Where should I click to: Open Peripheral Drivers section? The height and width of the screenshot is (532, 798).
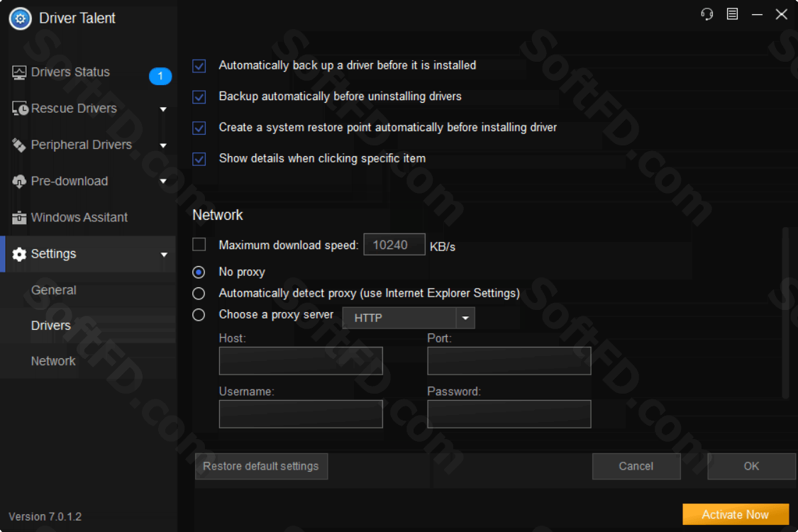click(x=89, y=145)
